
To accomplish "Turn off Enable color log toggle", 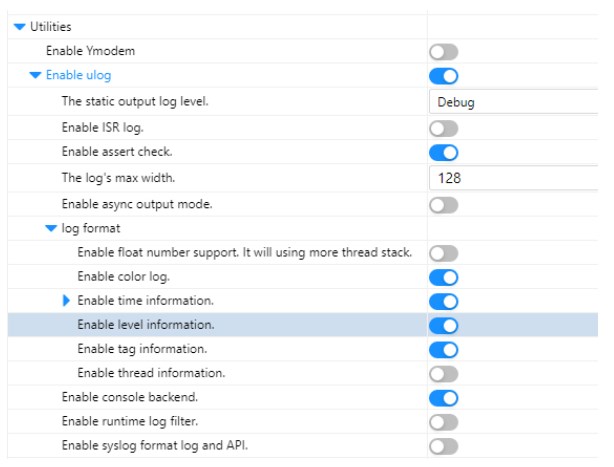I will (443, 277).
